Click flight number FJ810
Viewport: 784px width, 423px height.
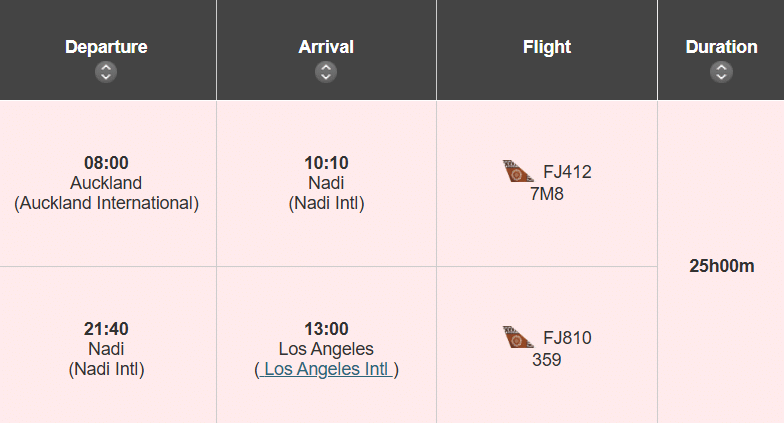(x=567, y=338)
